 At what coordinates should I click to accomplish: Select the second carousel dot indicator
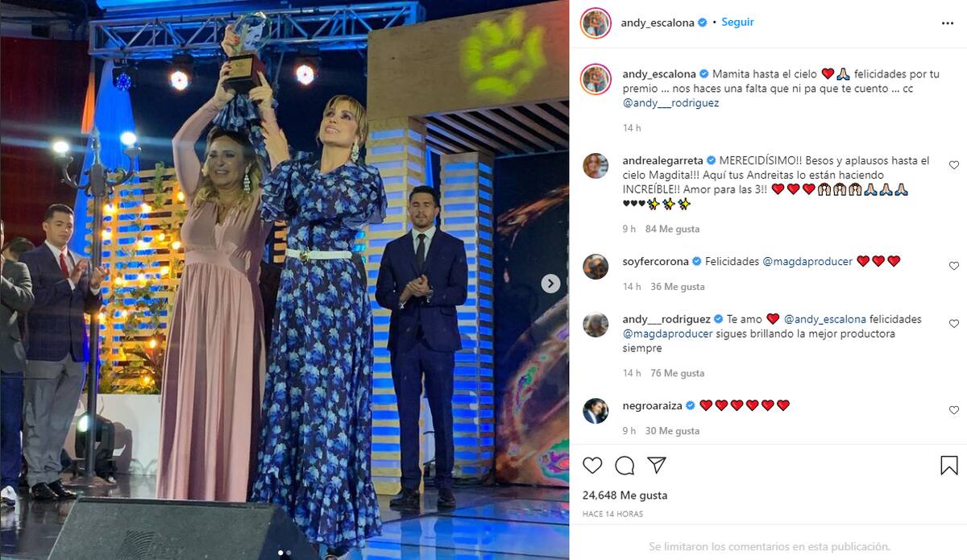tap(289, 553)
